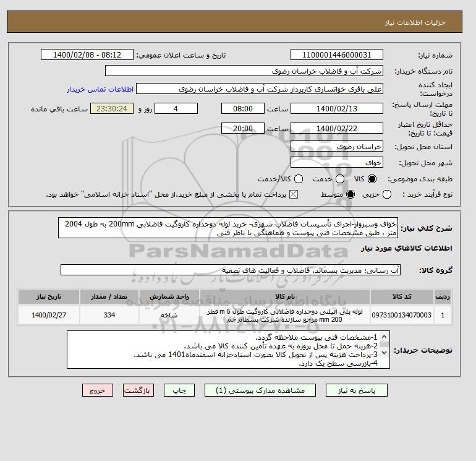476x461 pixels.
Task: Select the جزیی purchase type radio
Action: (387, 194)
